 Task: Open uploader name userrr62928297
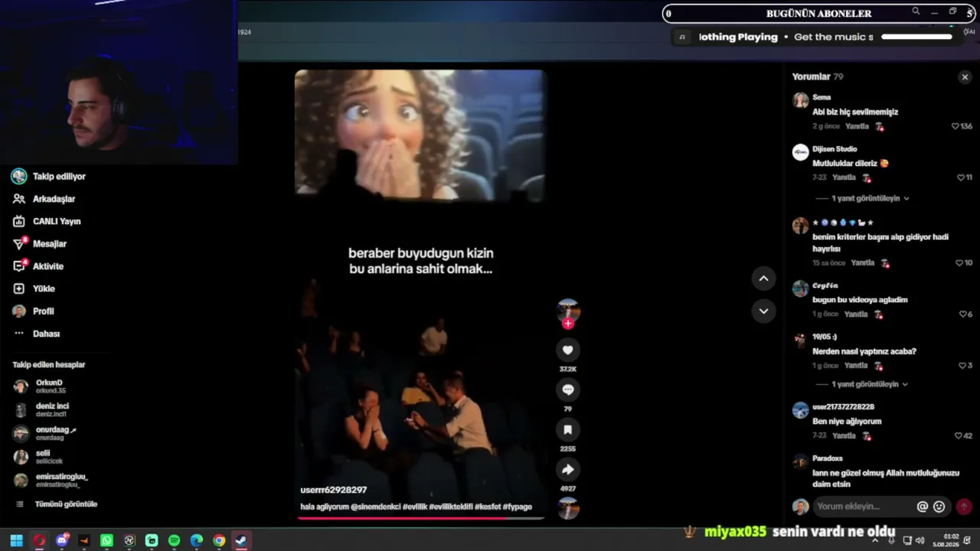334,490
